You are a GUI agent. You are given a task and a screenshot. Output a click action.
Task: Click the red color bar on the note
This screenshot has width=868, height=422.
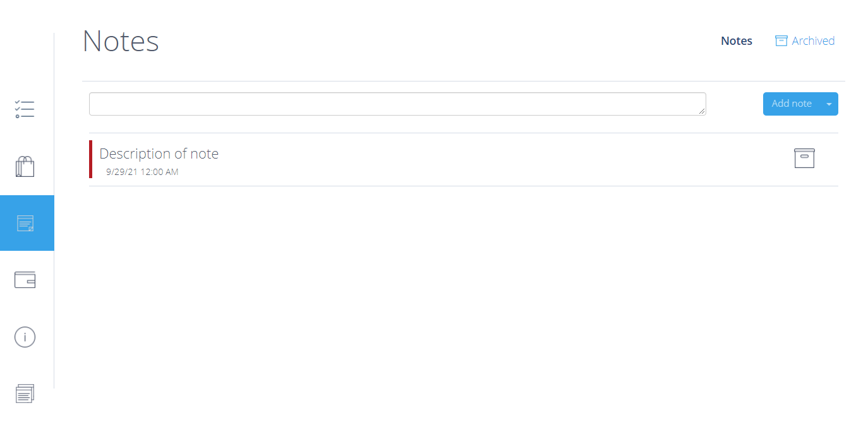point(90,159)
